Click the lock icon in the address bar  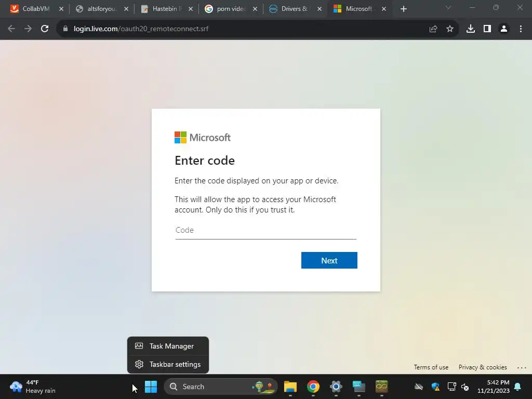[65, 29]
